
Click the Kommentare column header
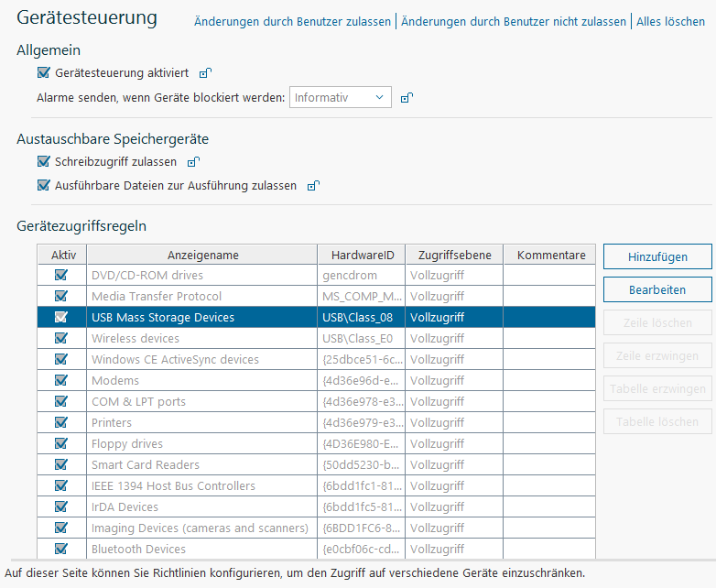tap(550, 255)
